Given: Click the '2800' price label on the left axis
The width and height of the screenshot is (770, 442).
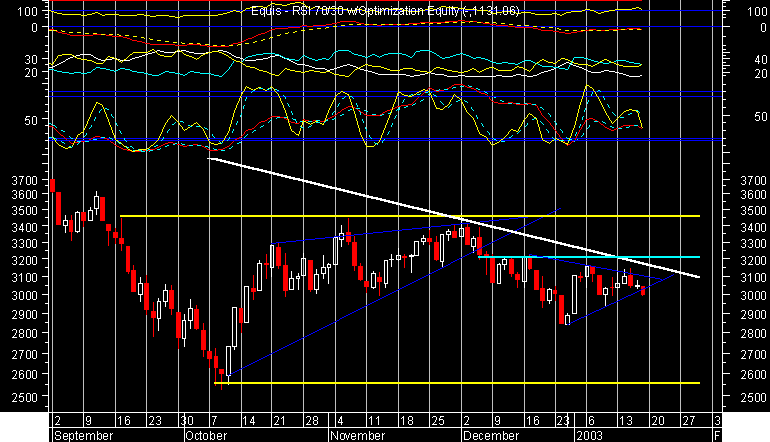Looking at the screenshot, I should coord(25,333).
